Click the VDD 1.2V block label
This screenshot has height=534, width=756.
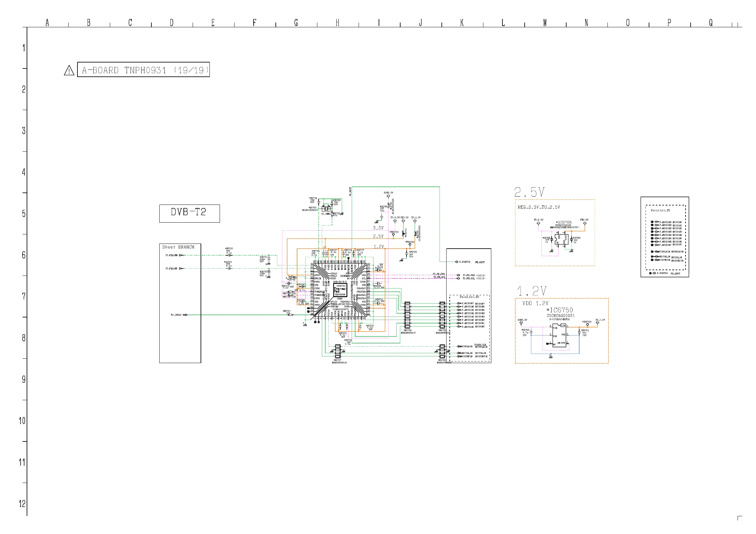coord(535,303)
